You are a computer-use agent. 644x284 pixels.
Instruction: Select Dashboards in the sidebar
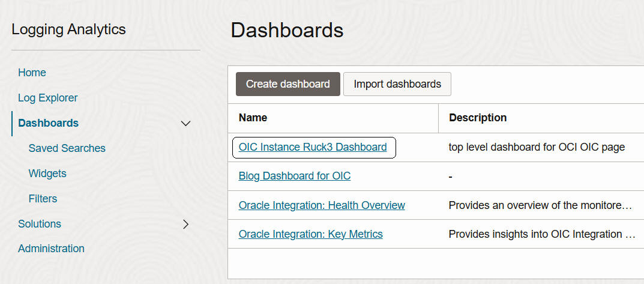click(48, 123)
